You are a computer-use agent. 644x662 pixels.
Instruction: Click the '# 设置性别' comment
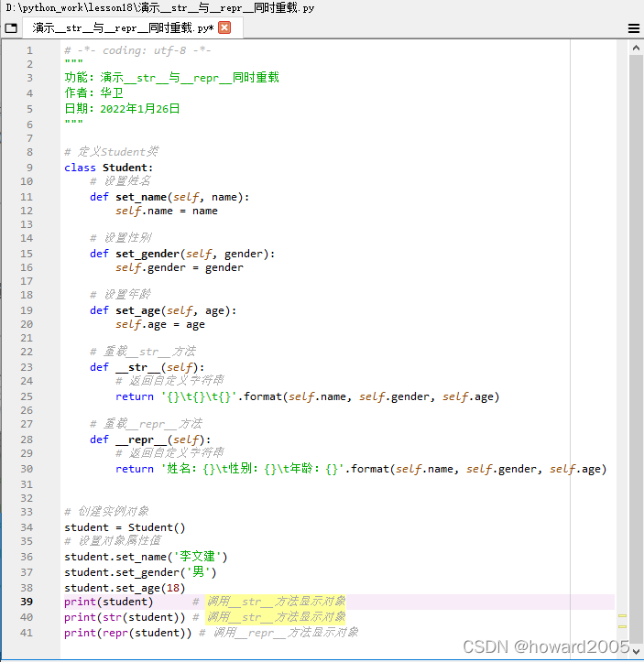pos(120,238)
